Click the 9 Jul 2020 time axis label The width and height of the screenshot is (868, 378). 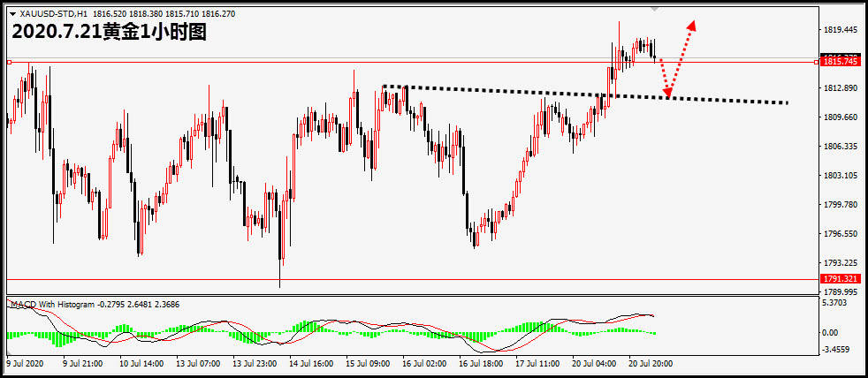tap(25, 363)
